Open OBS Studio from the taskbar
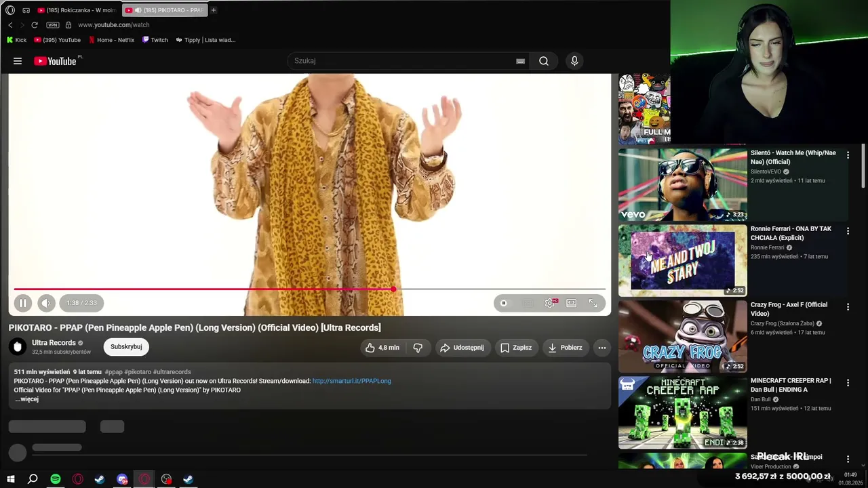868x488 pixels. tap(167, 479)
